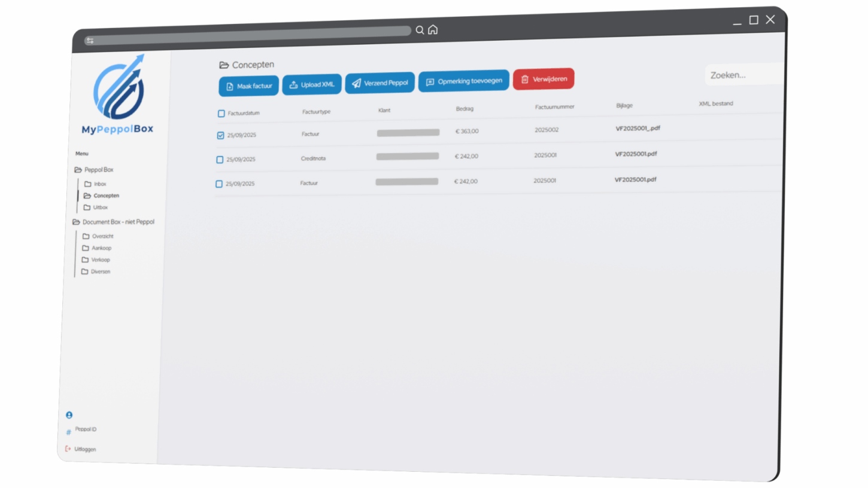Check the Creditnota row checkbox
Screen dimensions: 868x488
coord(220,160)
